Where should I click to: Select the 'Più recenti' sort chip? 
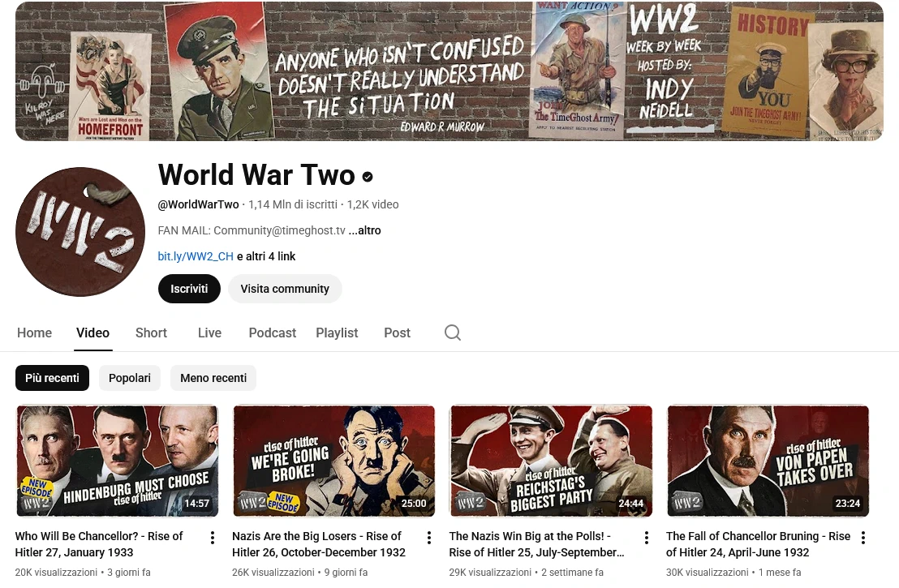(52, 378)
